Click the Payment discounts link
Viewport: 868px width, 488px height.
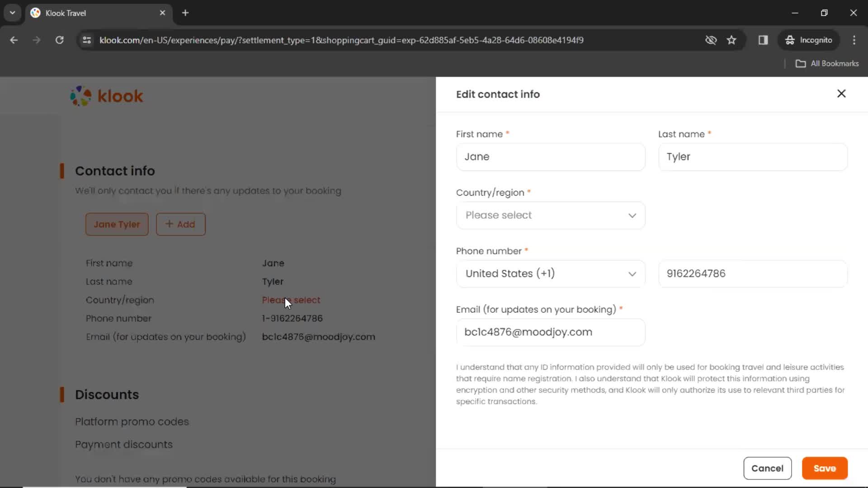point(123,445)
